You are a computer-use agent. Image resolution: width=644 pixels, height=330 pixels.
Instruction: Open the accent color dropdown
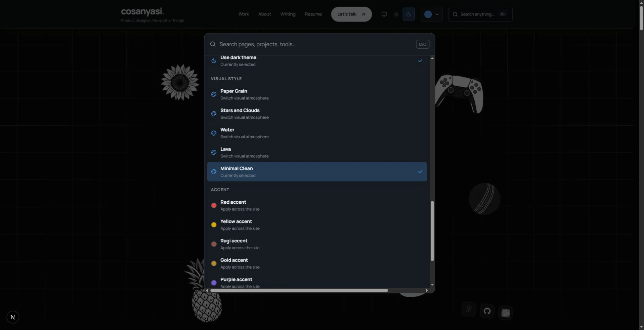tap(431, 14)
